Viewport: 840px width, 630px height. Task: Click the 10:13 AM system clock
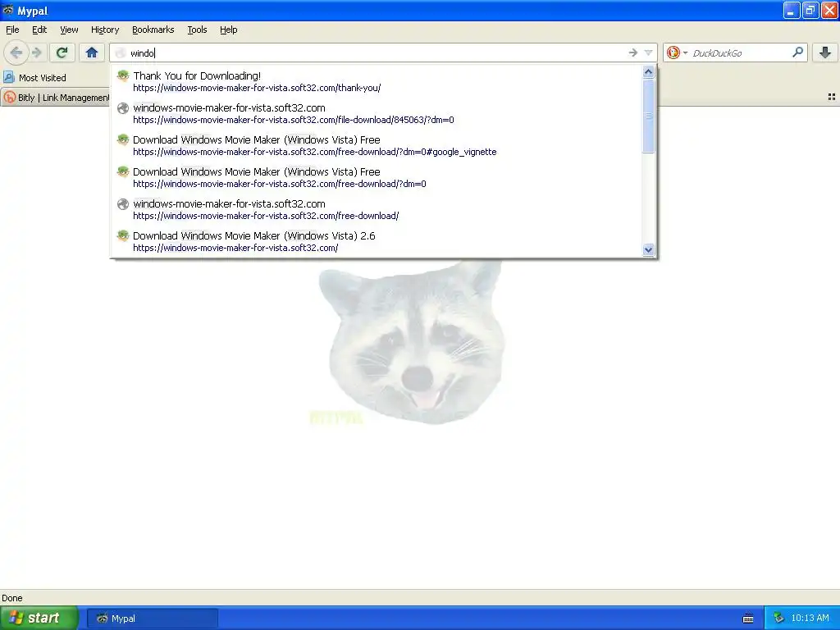pyautogui.click(x=810, y=619)
